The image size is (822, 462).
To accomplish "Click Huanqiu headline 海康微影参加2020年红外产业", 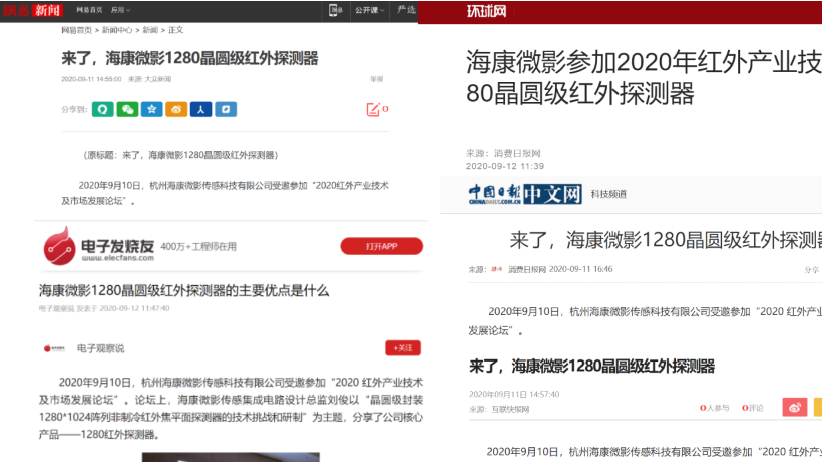I will point(644,78).
